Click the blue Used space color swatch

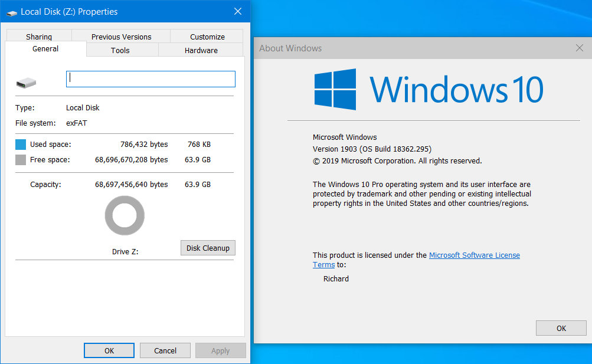click(x=21, y=145)
